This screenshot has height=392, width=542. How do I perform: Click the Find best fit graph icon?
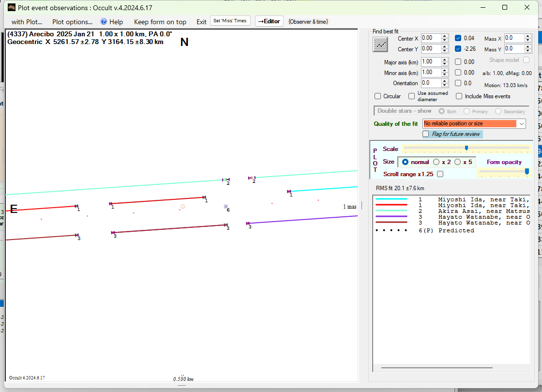coord(380,44)
